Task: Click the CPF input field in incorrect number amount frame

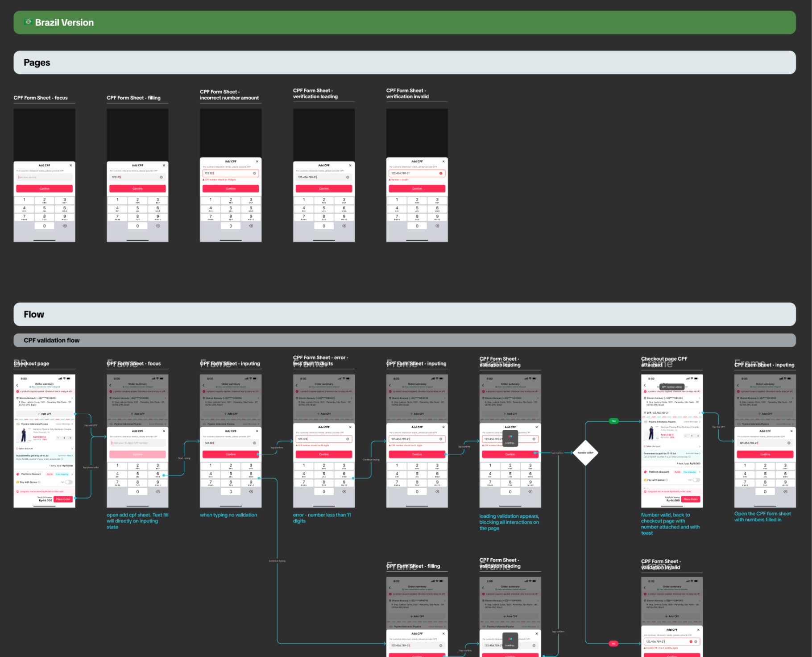Action: (x=231, y=173)
